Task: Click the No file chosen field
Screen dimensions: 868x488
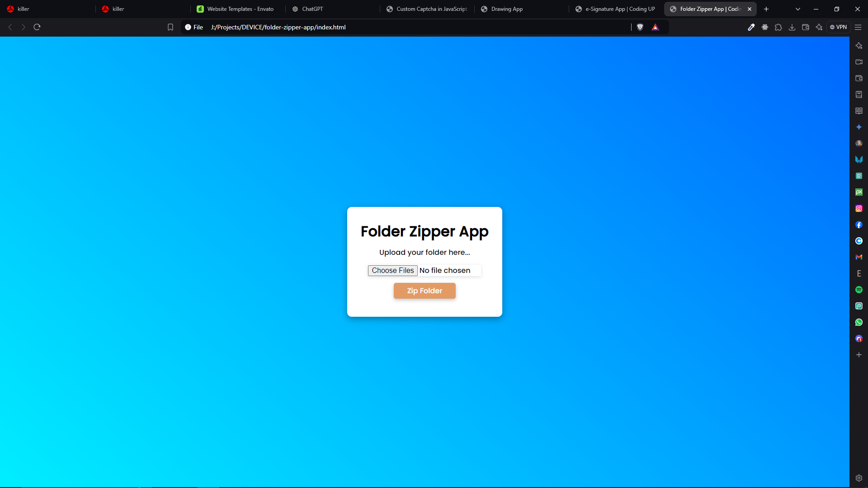Action: (x=445, y=270)
